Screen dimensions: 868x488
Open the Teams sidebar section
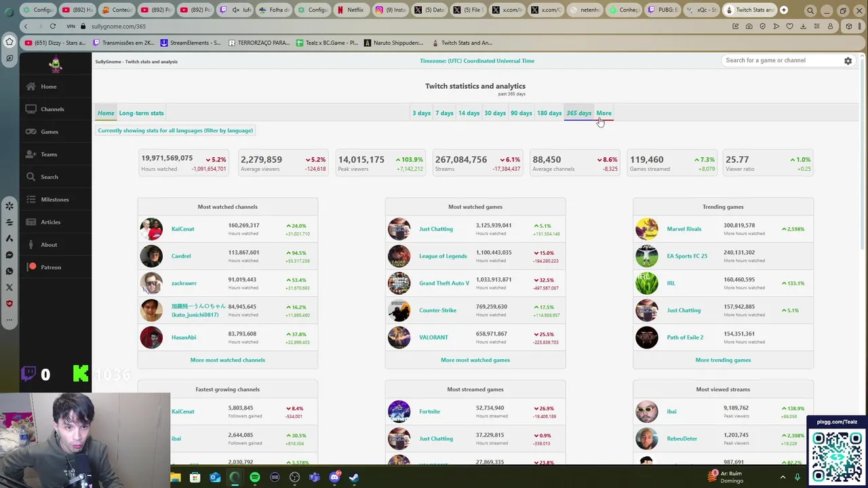click(x=48, y=155)
